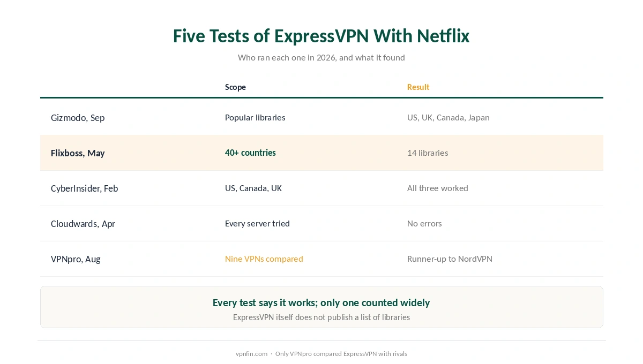Viewport: 643px width, 364px height.
Task: Click the 'All three worked' result
Action: coord(437,188)
